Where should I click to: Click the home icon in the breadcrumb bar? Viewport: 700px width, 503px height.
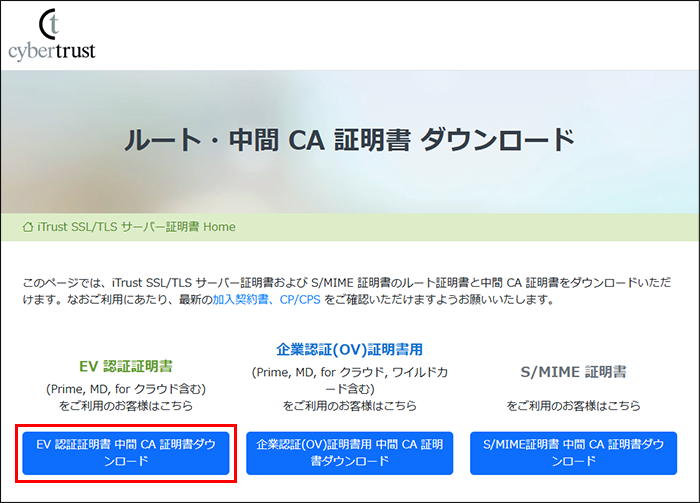(x=28, y=227)
